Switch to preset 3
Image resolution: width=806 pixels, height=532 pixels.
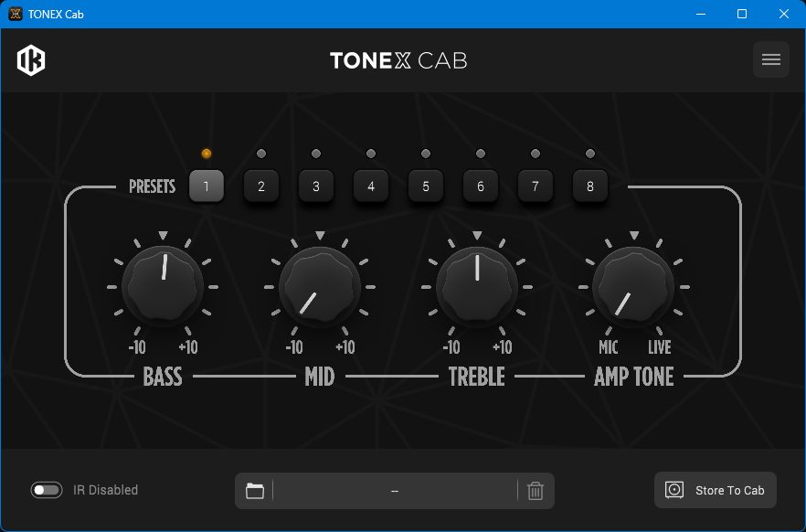tap(316, 186)
